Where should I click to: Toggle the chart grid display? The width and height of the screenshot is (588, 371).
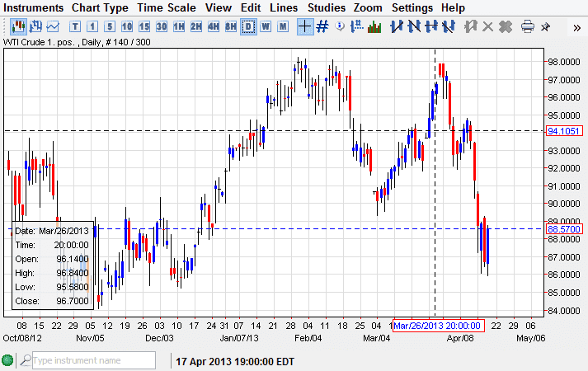(322, 26)
